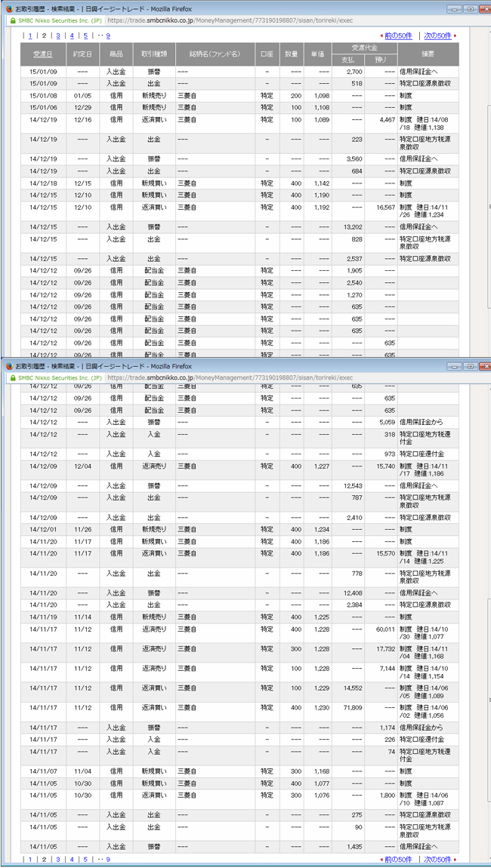Go to page 3 in upper window pagination
The width and height of the screenshot is (491, 868).
pyautogui.click(x=57, y=35)
